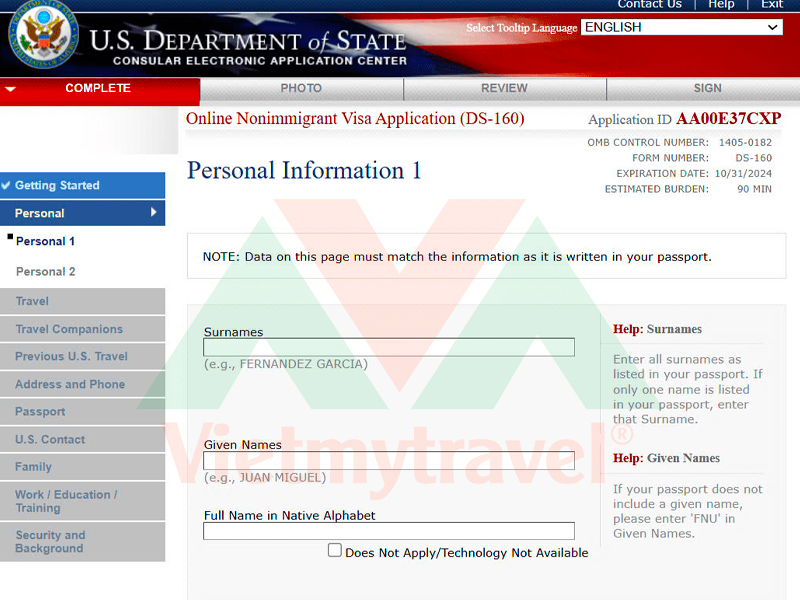Click the Personal Information 1 heading
The height and width of the screenshot is (600, 800).
pos(304,170)
